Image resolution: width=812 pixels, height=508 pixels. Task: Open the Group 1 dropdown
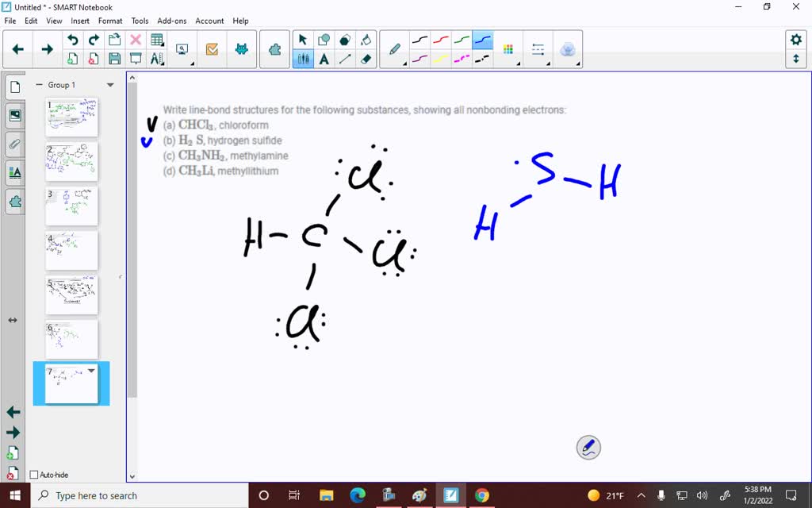(x=110, y=84)
